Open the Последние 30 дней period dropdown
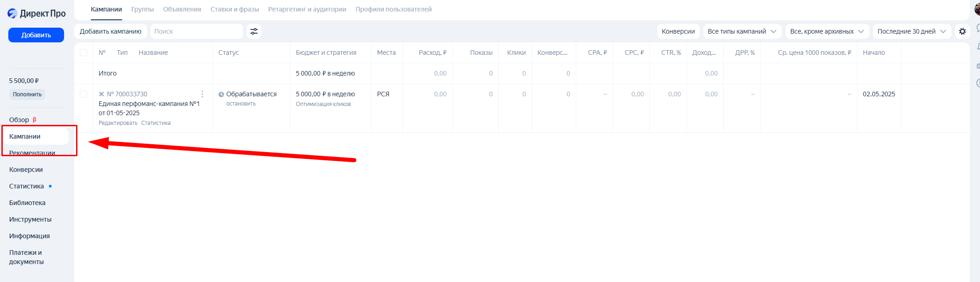The image size is (980, 282). (912, 31)
